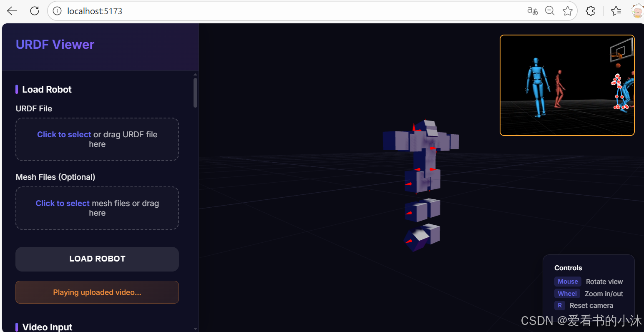Image resolution: width=644 pixels, height=332 pixels.
Task: Bookmark this page with the star icon
Action: coord(567,11)
